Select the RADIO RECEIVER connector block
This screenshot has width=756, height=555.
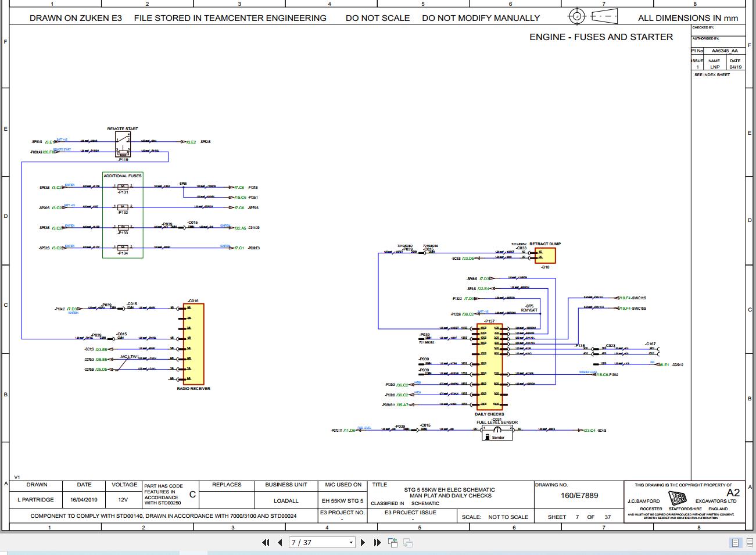pyautogui.click(x=192, y=343)
